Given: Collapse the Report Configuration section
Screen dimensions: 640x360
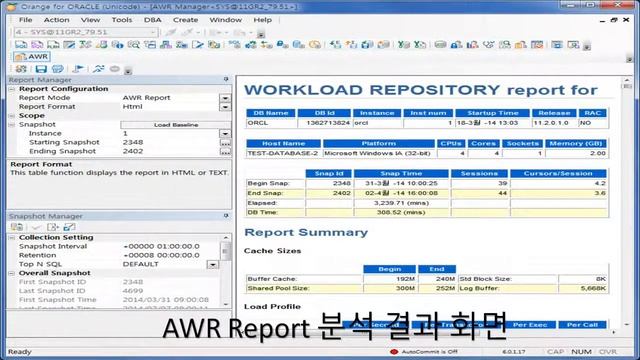Looking at the screenshot, I should [x=12, y=89].
